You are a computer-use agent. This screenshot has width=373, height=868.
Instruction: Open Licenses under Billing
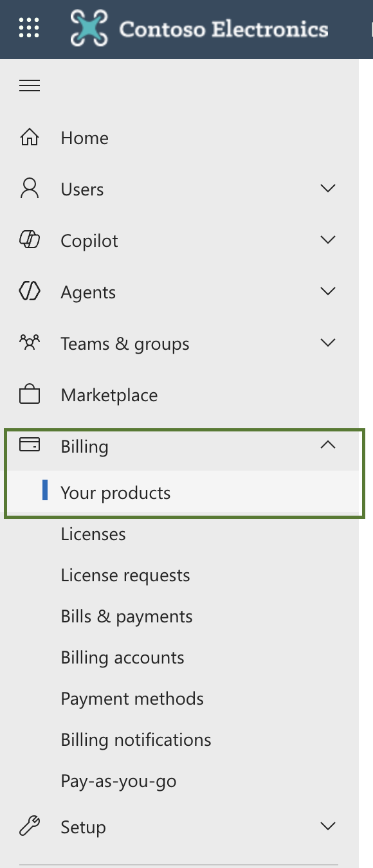[x=93, y=534]
